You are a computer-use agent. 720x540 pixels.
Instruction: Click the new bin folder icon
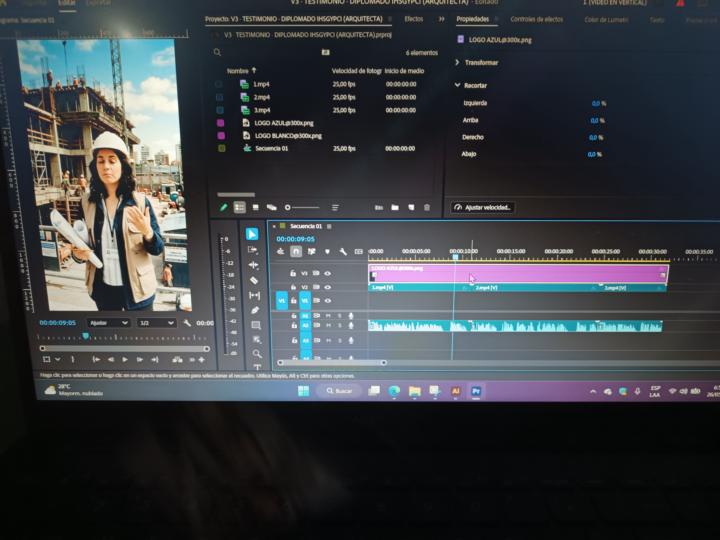tap(395, 208)
